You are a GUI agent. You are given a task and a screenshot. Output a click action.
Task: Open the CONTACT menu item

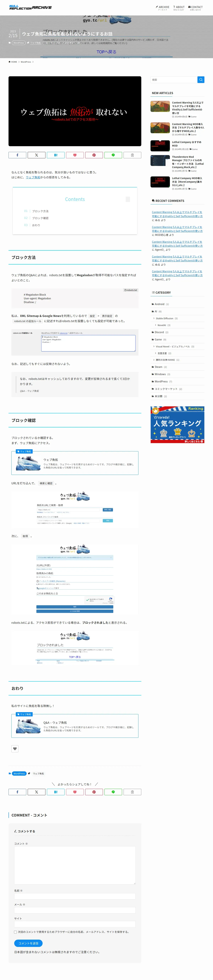196,8
